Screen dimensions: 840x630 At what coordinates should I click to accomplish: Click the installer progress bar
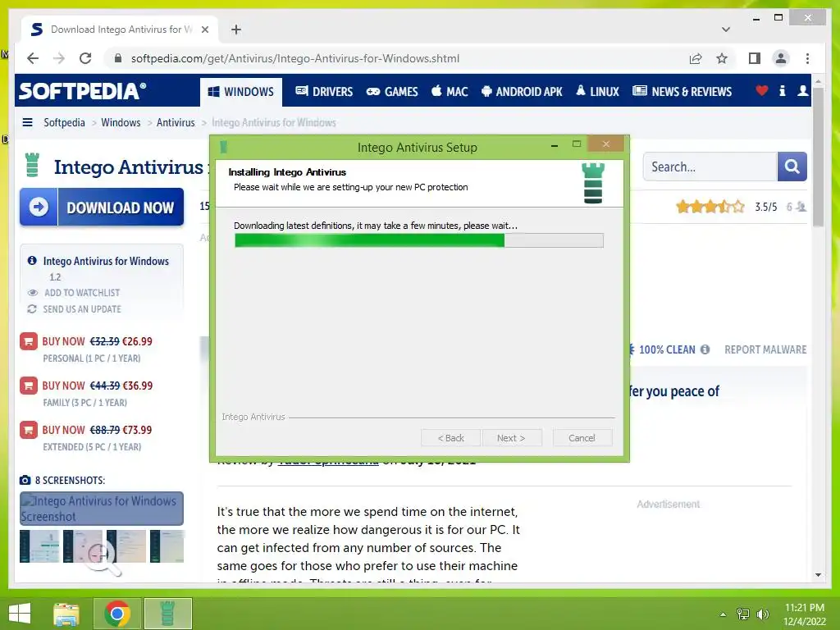(x=419, y=240)
